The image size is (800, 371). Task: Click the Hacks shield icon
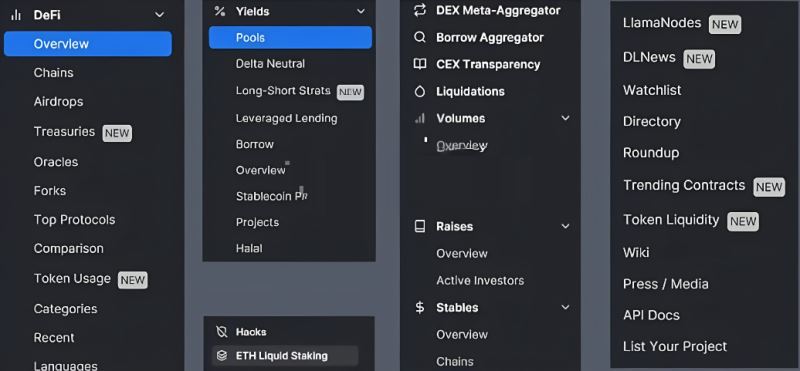click(x=221, y=332)
